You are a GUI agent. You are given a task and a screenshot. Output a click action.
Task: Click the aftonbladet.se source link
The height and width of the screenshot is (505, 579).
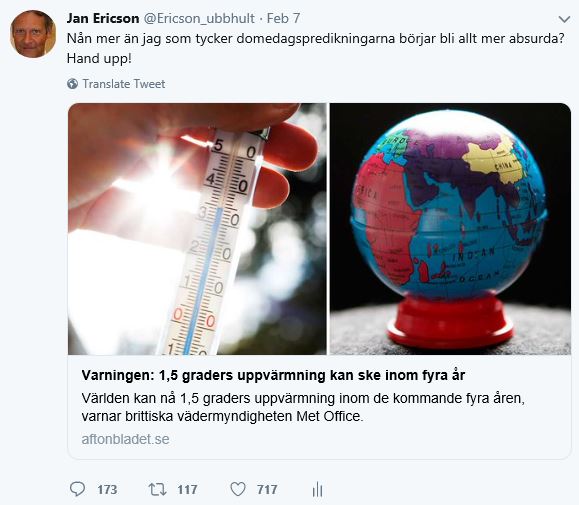pyautogui.click(x=126, y=439)
